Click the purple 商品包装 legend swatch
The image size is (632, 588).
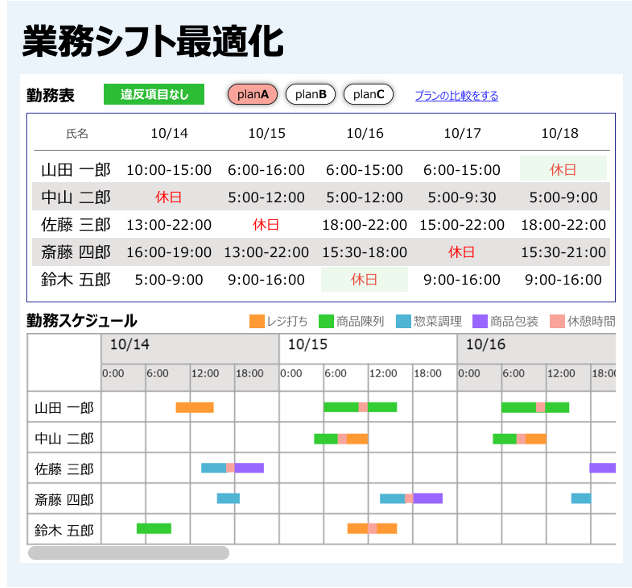479,321
